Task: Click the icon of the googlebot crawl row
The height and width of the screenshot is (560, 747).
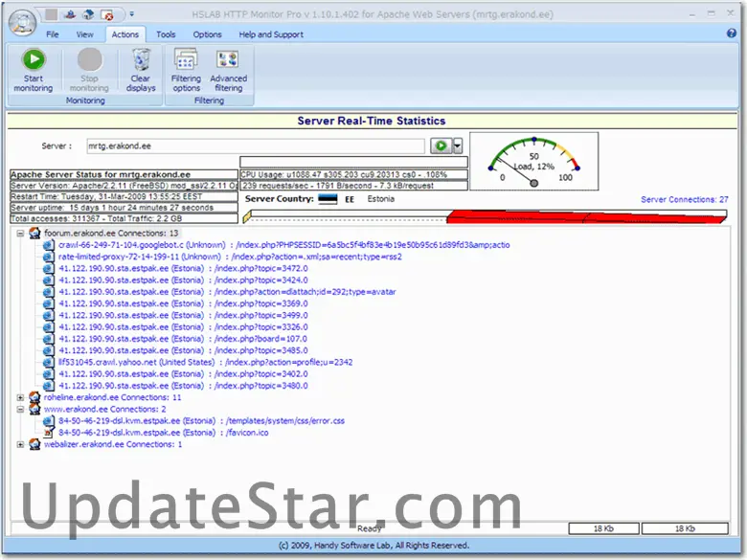Action: pyautogui.click(x=48, y=245)
